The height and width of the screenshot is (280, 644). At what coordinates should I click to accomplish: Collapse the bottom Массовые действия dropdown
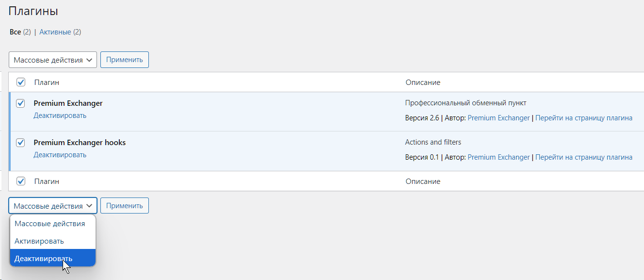53,206
